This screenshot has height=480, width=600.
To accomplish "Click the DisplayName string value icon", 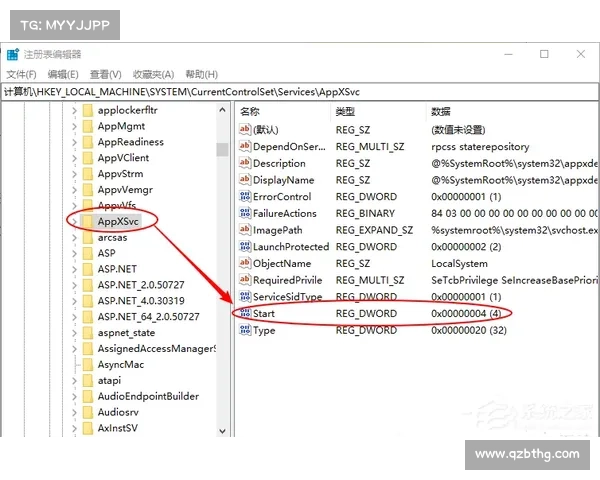I will [x=244, y=180].
